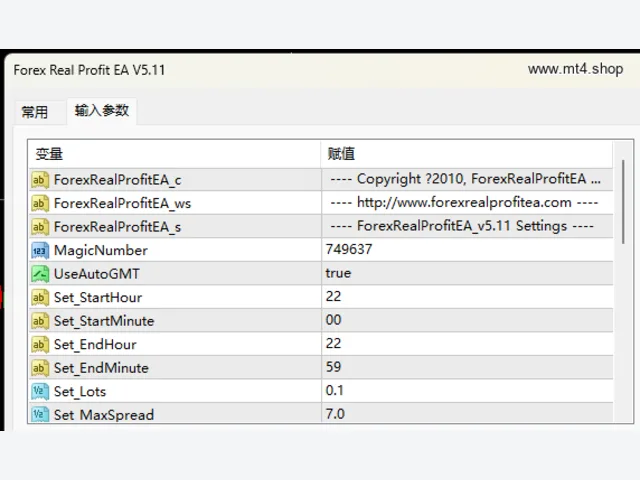Select the Set_StartHour variable name
640x480 pixels.
pos(98,298)
